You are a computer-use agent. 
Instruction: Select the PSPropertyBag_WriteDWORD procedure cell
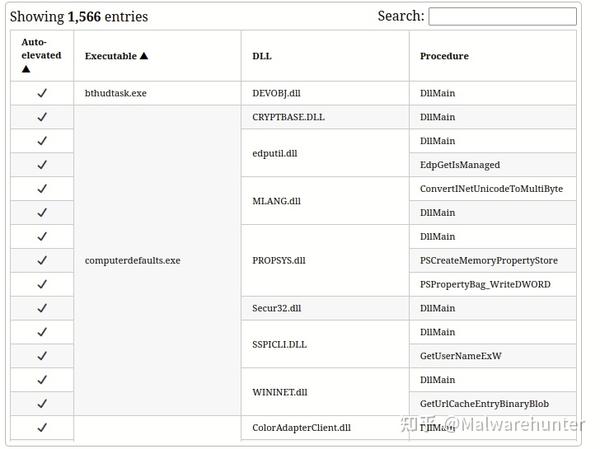point(485,285)
